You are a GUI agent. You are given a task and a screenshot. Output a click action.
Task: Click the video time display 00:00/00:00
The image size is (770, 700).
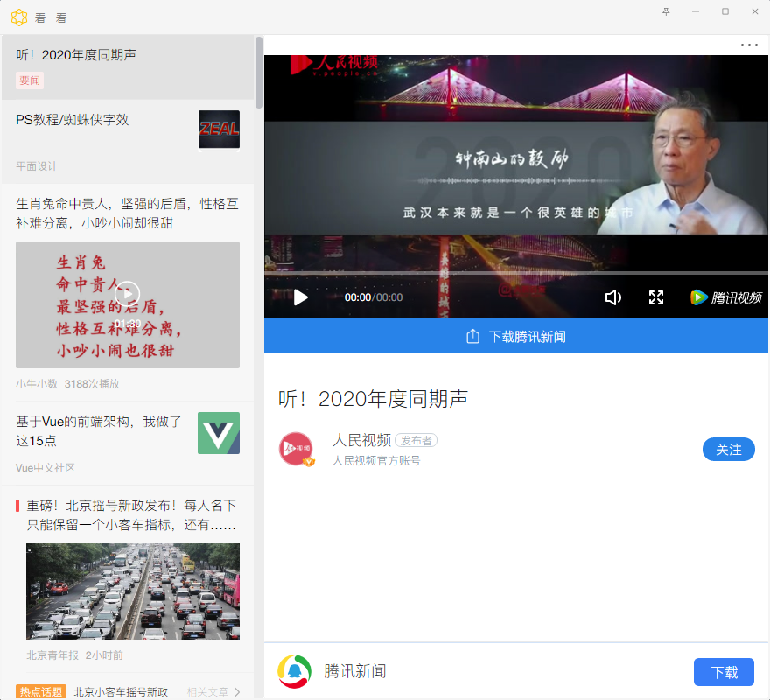point(374,297)
